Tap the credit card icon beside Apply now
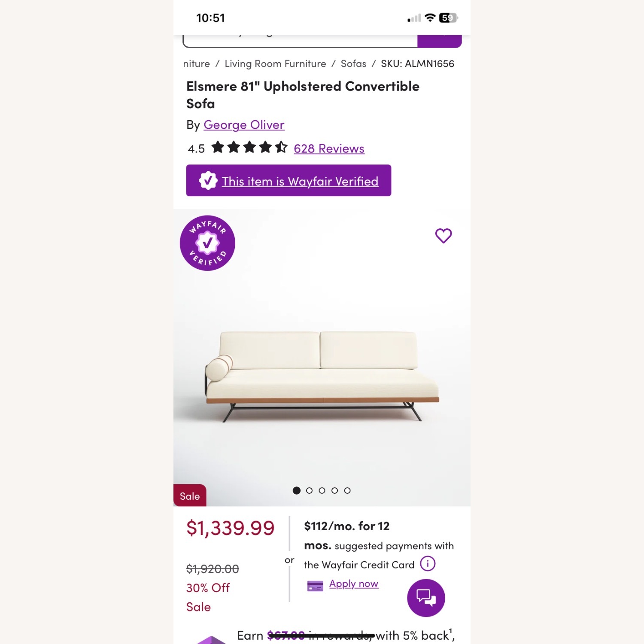Image resolution: width=644 pixels, height=644 pixels. tap(315, 585)
